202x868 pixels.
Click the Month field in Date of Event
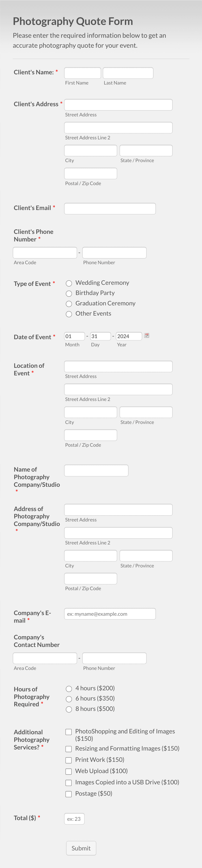[x=74, y=336]
